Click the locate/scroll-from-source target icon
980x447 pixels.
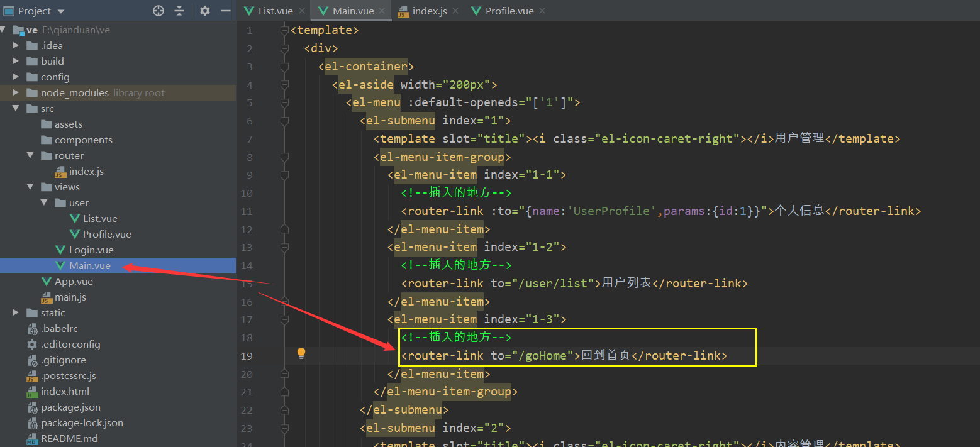(159, 11)
